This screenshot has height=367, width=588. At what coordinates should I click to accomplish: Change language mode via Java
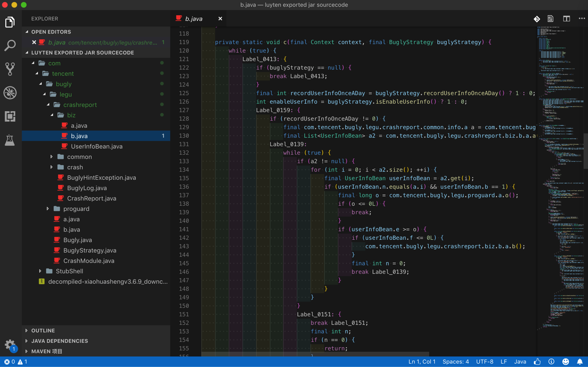(520, 362)
